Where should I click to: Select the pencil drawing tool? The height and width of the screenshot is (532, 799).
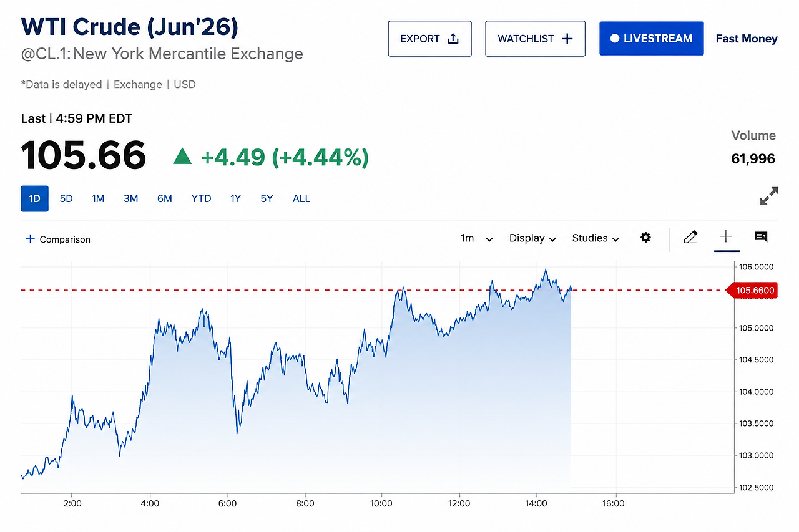click(690, 237)
